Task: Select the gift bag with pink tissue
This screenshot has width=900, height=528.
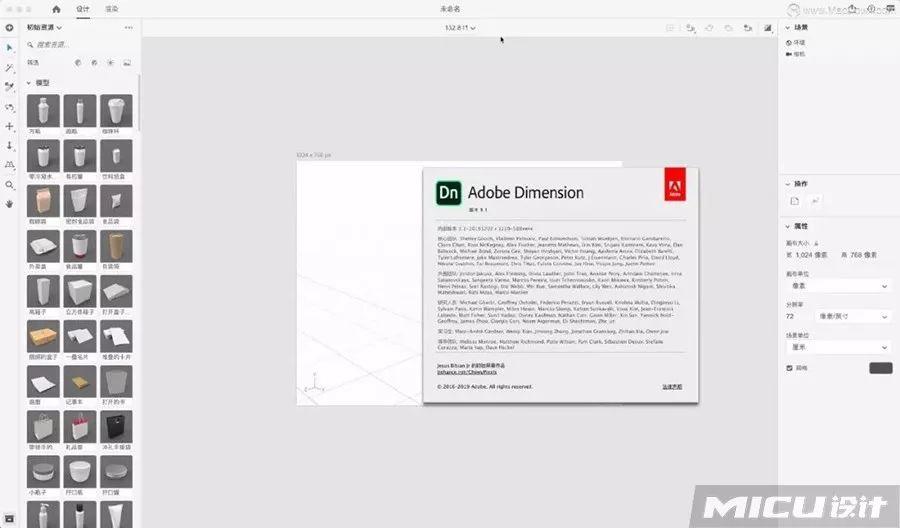Action: 80,426
